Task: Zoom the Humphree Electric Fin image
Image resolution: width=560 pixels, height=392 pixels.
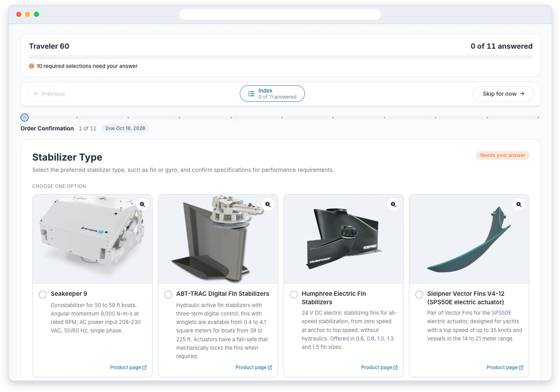Action: click(x=393, y=204)
